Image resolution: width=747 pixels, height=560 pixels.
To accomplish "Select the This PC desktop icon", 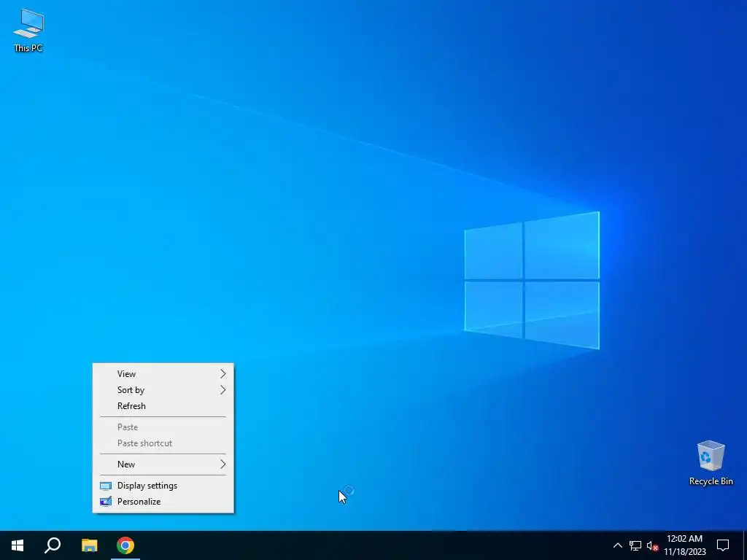I will pyautogui.click(x=28, y=31).
